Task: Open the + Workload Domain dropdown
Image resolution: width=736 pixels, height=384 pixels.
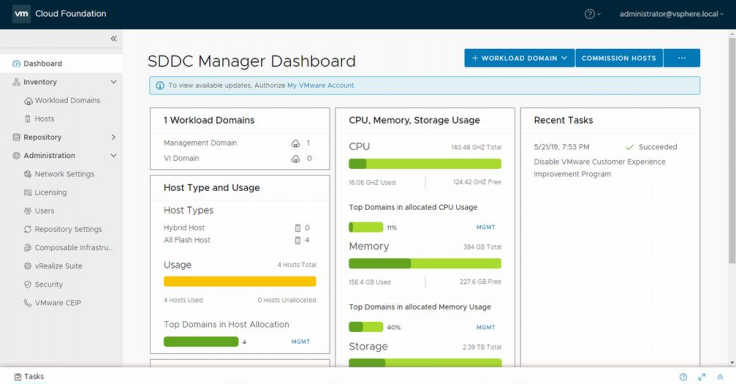Action: coord(520,58)
